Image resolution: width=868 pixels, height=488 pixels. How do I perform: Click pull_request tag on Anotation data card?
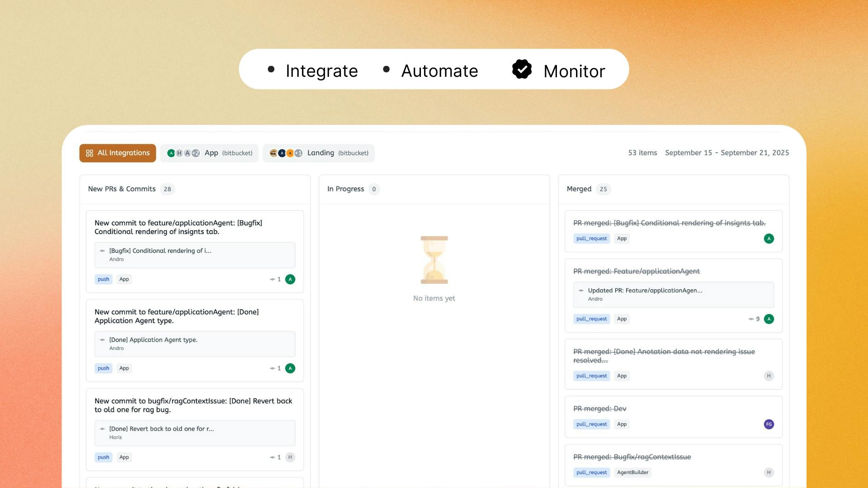click(x=592, y=376)
